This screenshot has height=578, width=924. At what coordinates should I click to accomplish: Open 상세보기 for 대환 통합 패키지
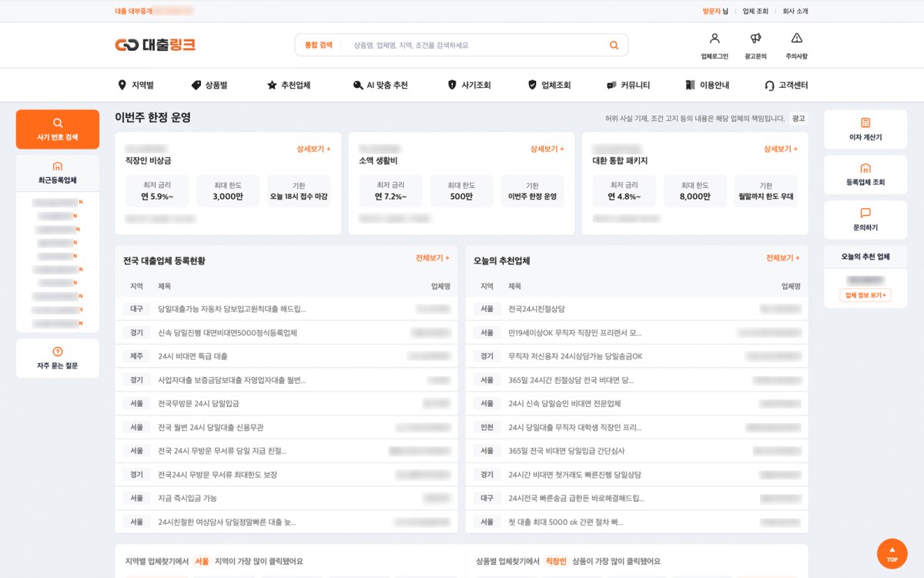pos(781,149)
